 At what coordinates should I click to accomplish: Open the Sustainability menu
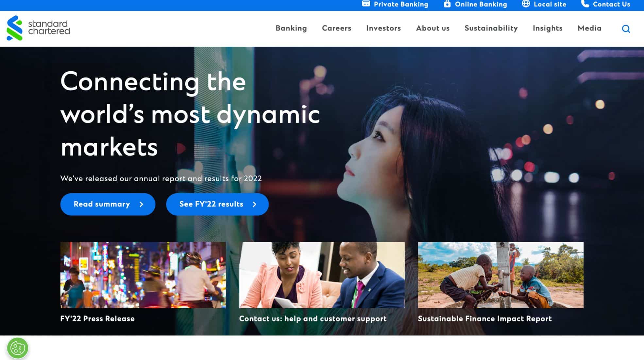tap(491, 28)
